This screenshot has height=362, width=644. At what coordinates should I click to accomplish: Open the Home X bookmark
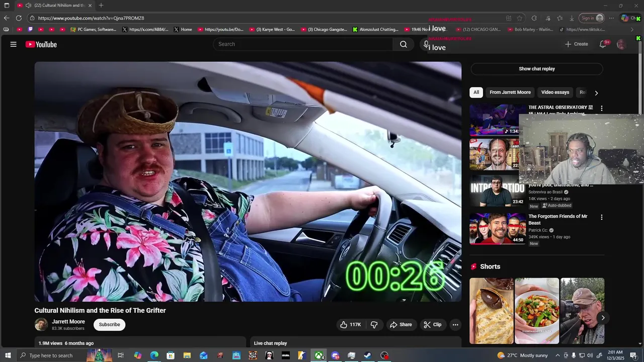pos(183,30)
